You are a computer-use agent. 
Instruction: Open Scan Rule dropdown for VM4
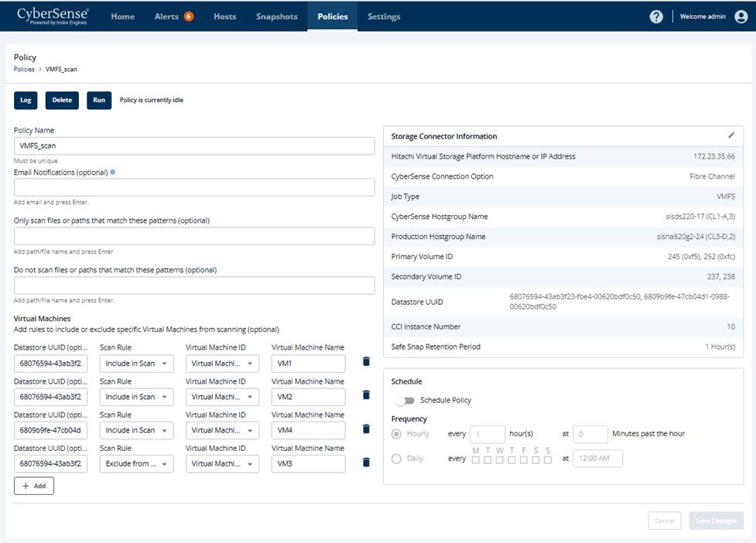pos(136,430)
